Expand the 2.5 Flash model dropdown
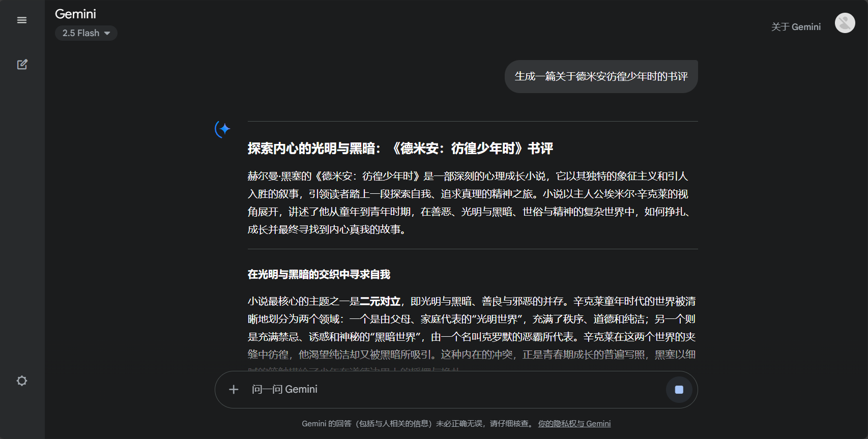This screenshot has width=868, height=439. [86, 33]
